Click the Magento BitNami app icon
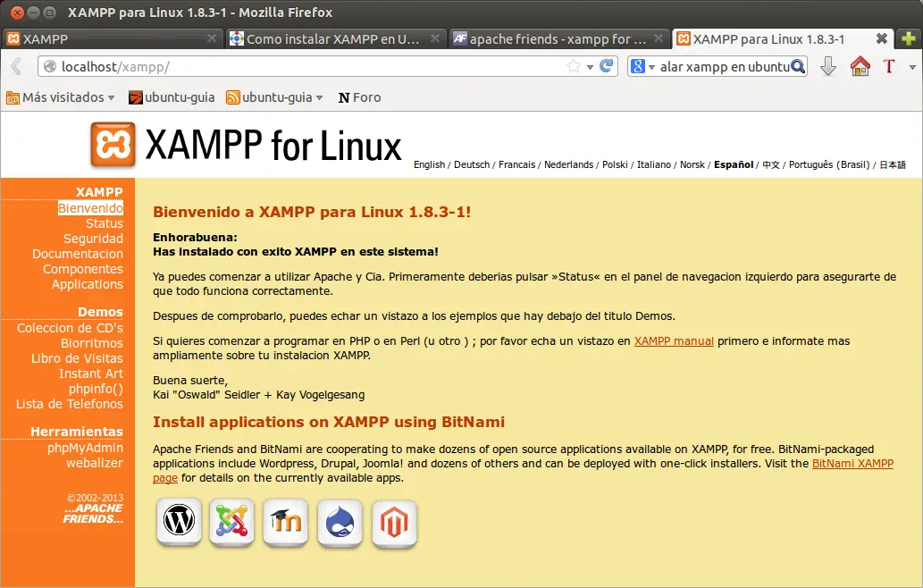Image resolution: width=923 pixels, height=588 pixels. pyautogui.click(x=394, y=524)
